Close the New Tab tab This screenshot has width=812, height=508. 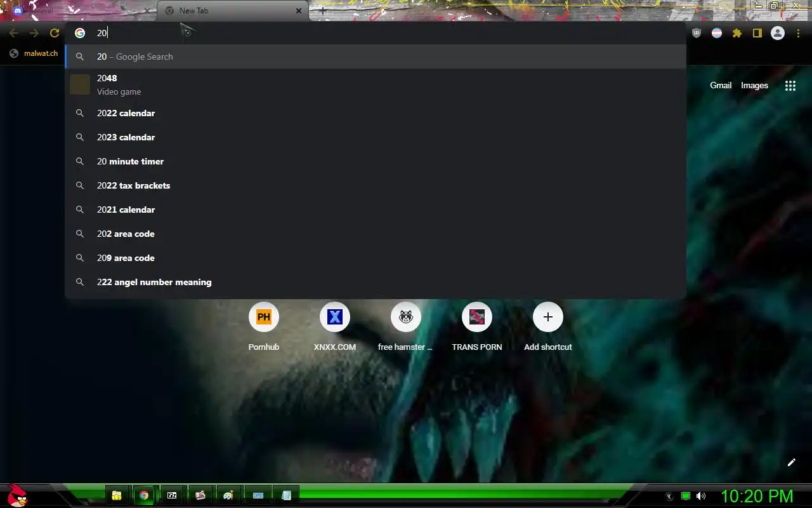[299, 11]
